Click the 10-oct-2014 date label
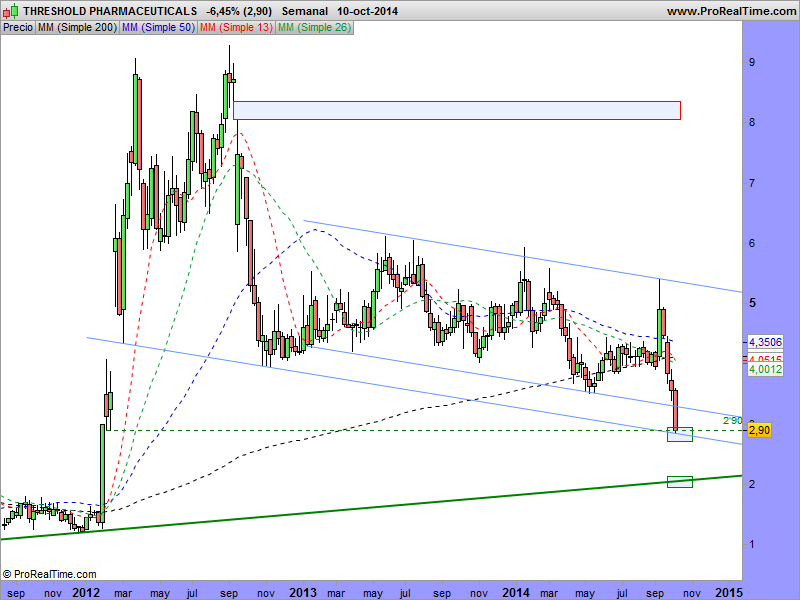 tap(367, 11)
